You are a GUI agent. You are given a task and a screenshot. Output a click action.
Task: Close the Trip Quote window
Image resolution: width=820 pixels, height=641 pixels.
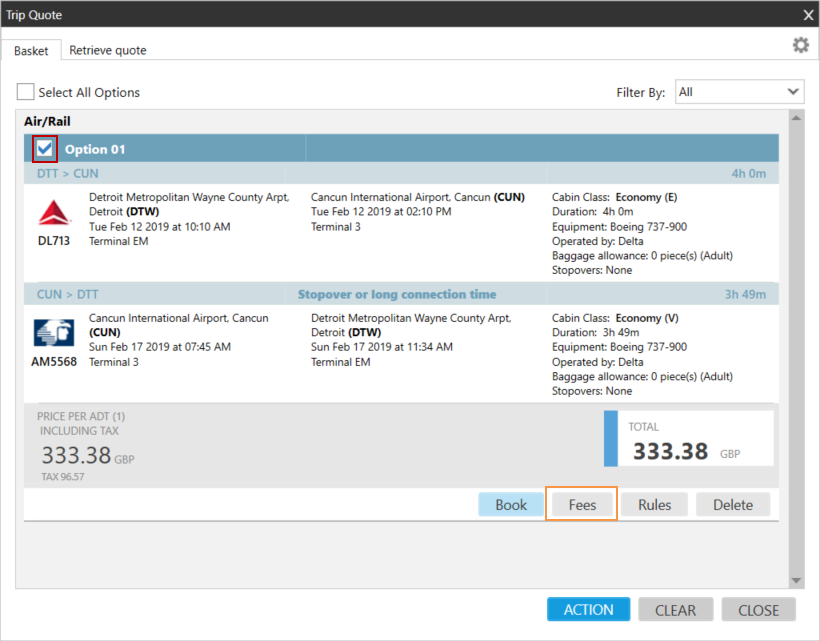click(808, 14)
